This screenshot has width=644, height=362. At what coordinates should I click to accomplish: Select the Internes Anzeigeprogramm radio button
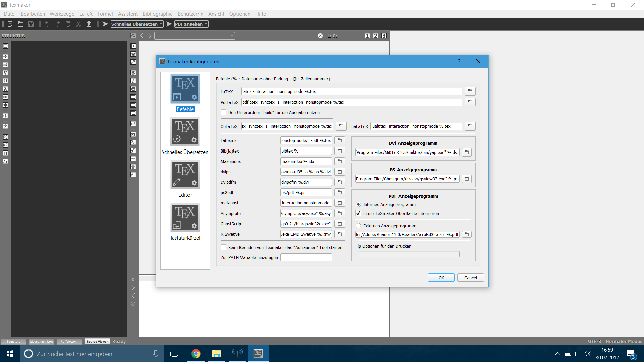(x=358, y=204)
